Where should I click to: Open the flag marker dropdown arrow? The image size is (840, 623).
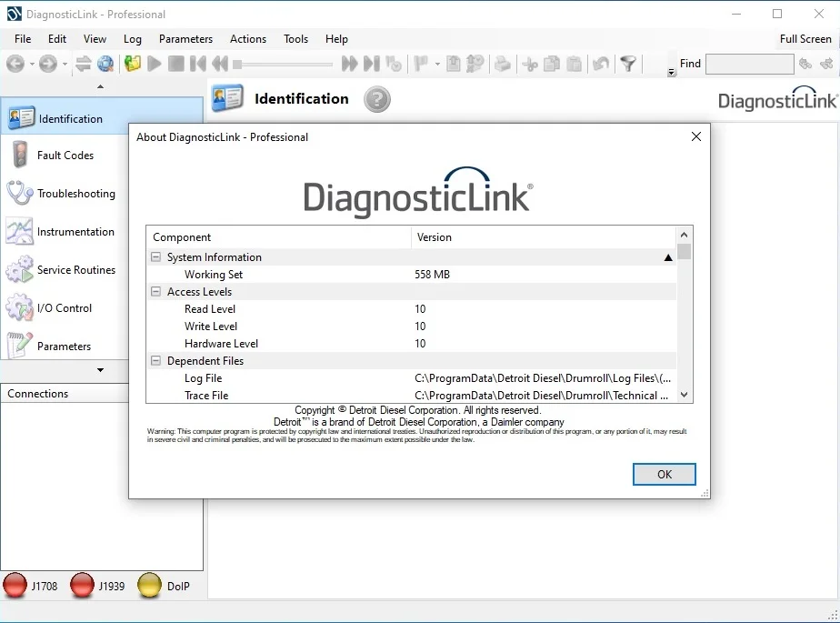[437, 65]
